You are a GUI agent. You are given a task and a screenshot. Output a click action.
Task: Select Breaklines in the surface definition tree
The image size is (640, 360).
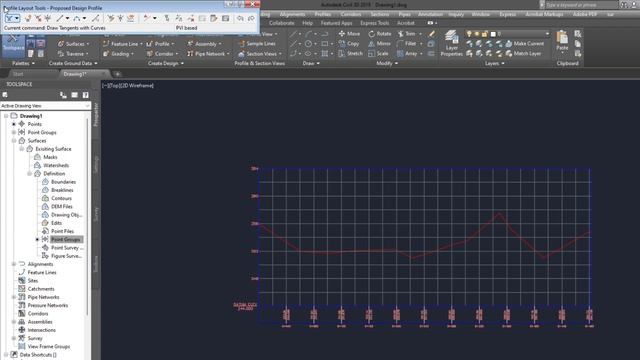[x=62, y=190]
